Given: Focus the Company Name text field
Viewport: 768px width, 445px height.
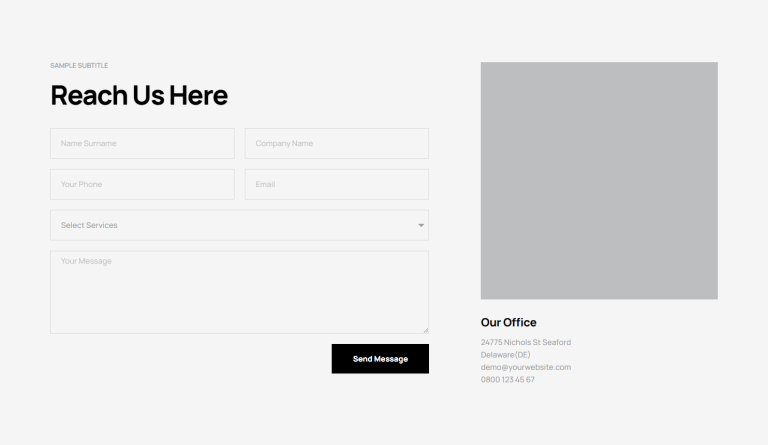Looking at the screenshot, I should tap(336, 143).
